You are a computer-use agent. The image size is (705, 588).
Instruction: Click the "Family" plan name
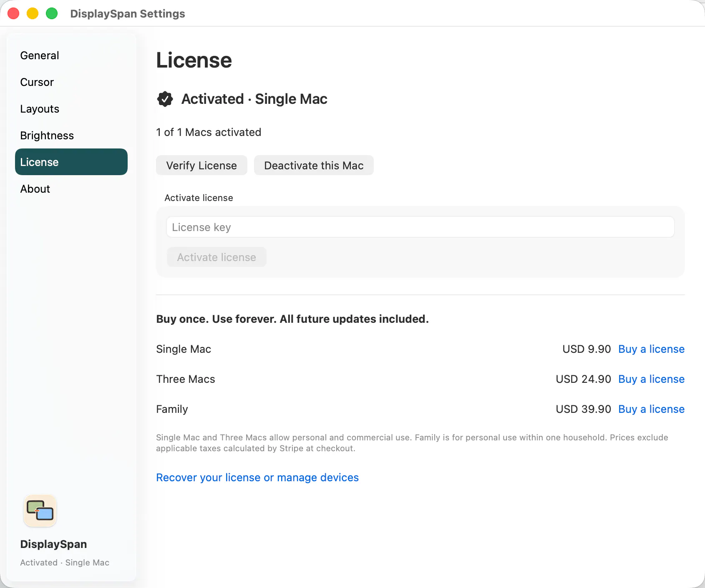tap(172, 409)
